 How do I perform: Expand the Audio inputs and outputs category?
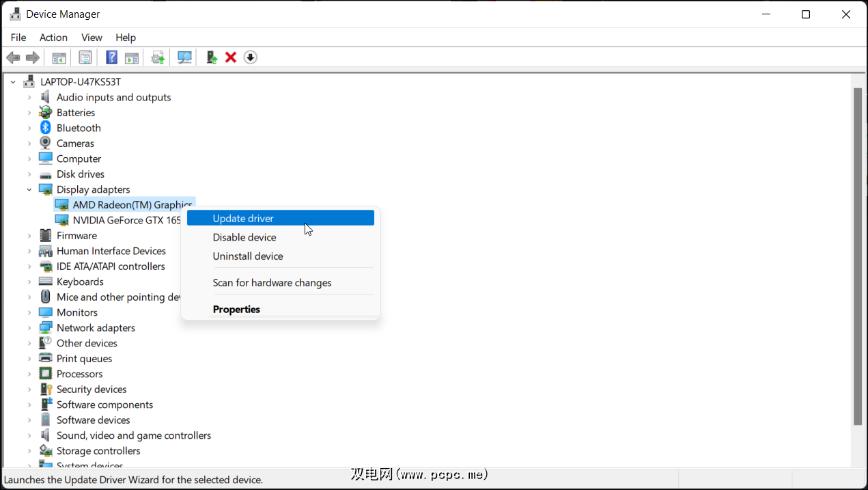[29, 97]
